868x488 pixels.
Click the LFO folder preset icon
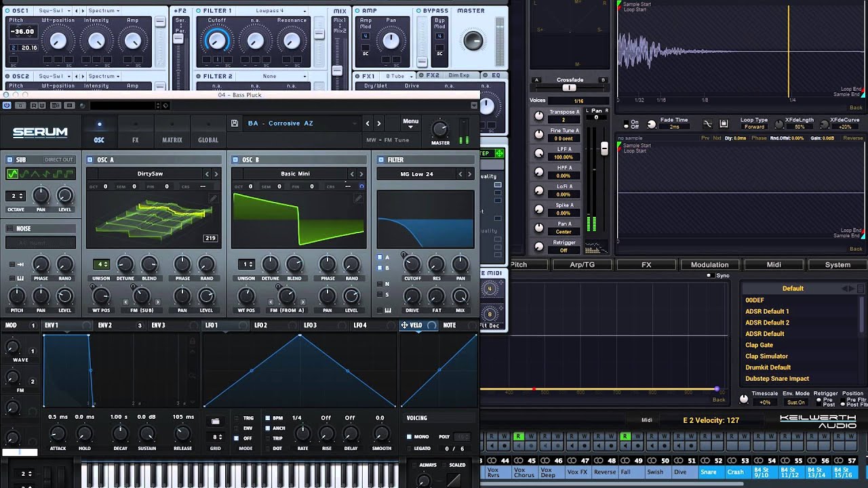click(215, 422)
